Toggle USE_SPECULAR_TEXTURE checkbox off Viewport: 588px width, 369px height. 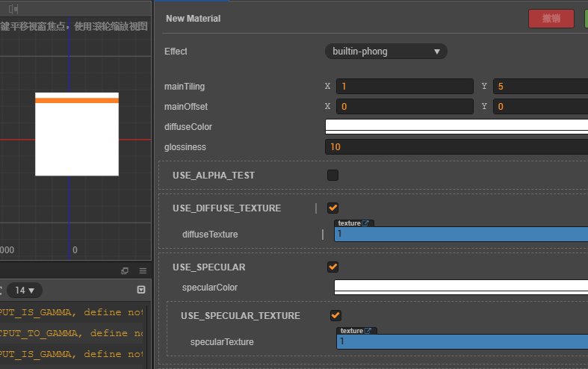point(335,315)
